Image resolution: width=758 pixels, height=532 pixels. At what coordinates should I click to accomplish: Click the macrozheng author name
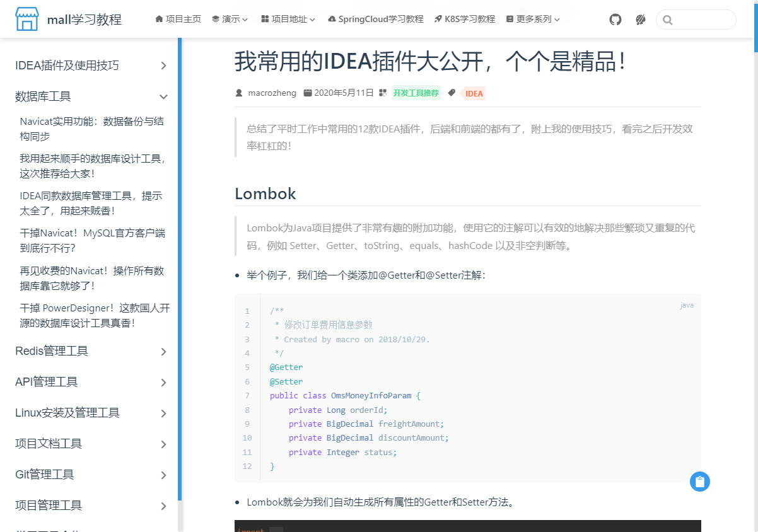(272, 93)
